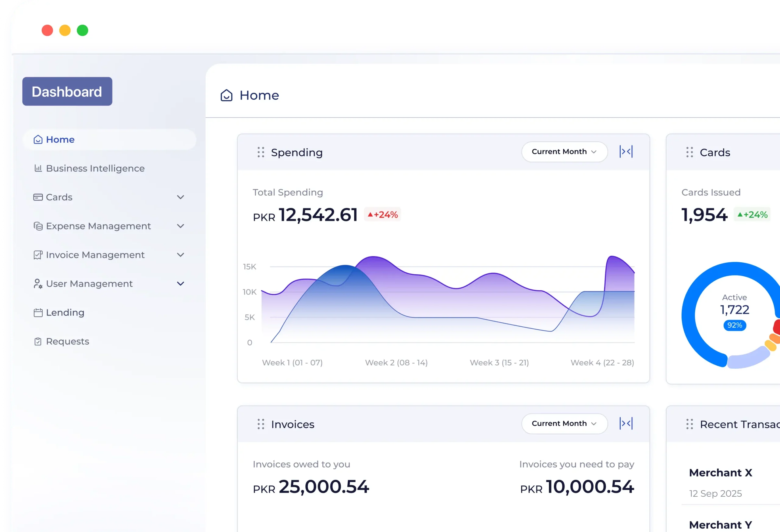Click the Expense Management coins icon
This screenshot has height=532, width=780.
click(x=38, y=226)
